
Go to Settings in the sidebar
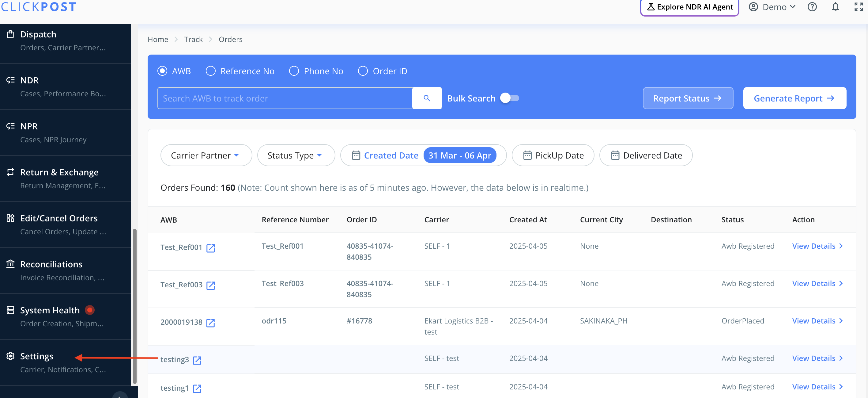[36, 356]
